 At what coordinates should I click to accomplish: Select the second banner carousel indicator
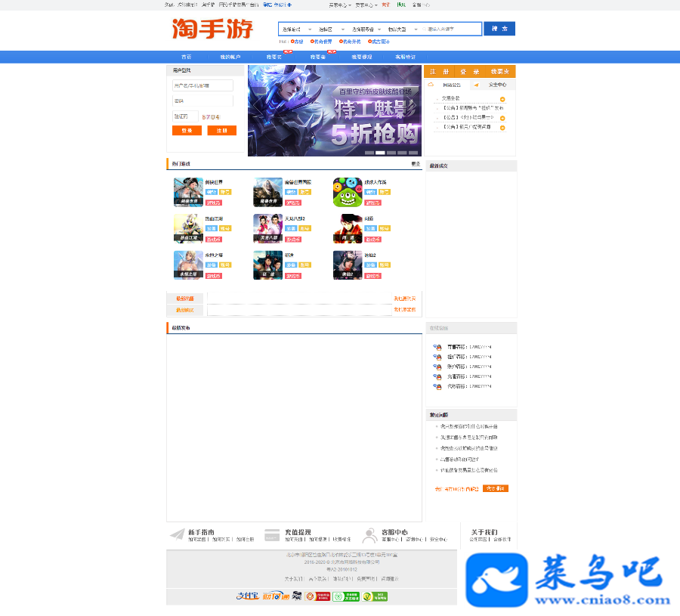pyautogui.click(x=380, y=153)
